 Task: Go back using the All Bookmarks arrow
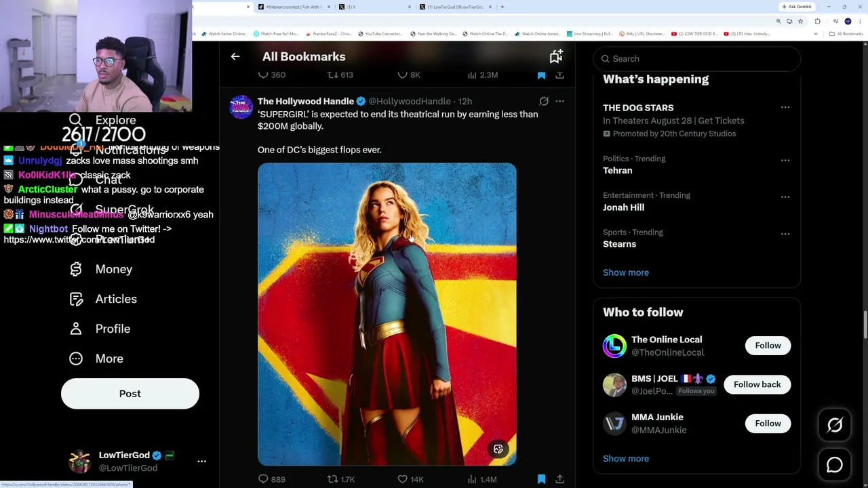point(235,57)
